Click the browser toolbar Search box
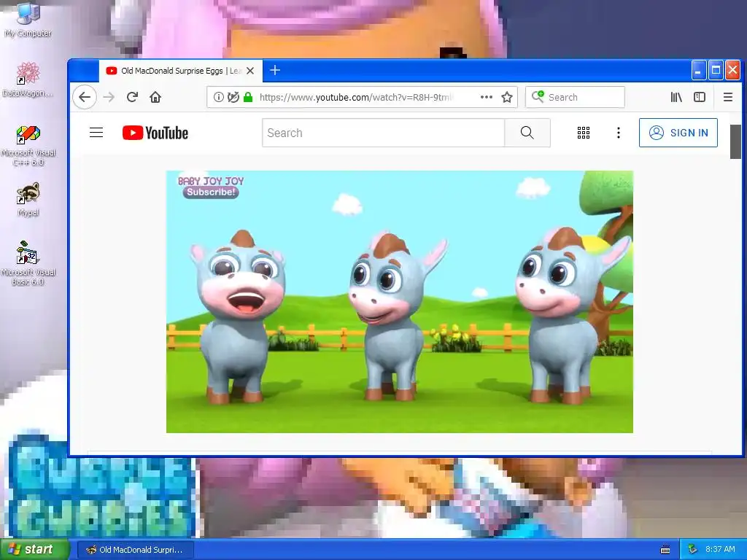This screenshot has height=560, width=747. [575, 97]
